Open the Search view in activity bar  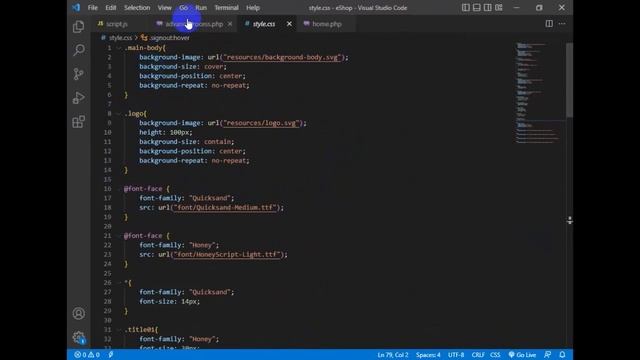click(x=78, y=50)
